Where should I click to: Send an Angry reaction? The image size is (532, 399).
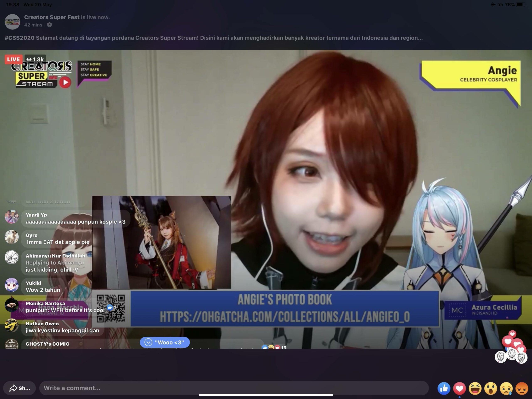click(522, 388)
